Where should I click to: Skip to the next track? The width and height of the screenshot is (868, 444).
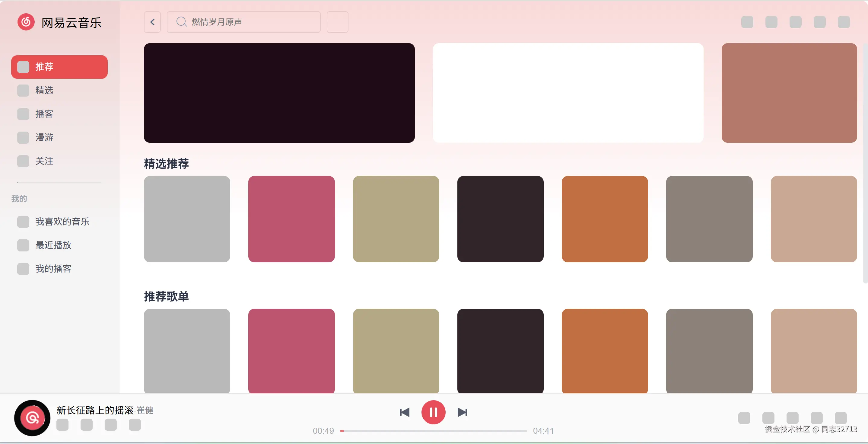(462, 412)
